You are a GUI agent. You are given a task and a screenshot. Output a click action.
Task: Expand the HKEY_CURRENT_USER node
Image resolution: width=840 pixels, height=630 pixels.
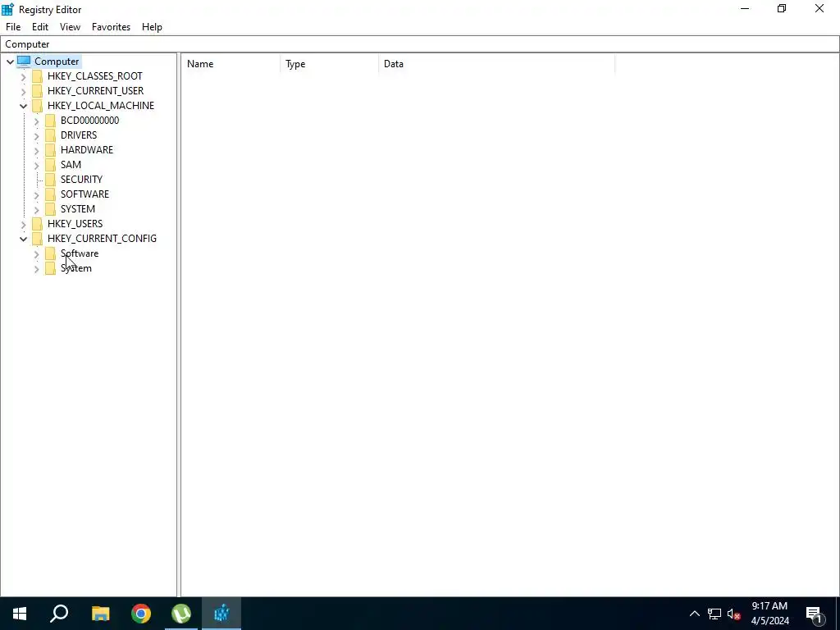pos(23,92)
